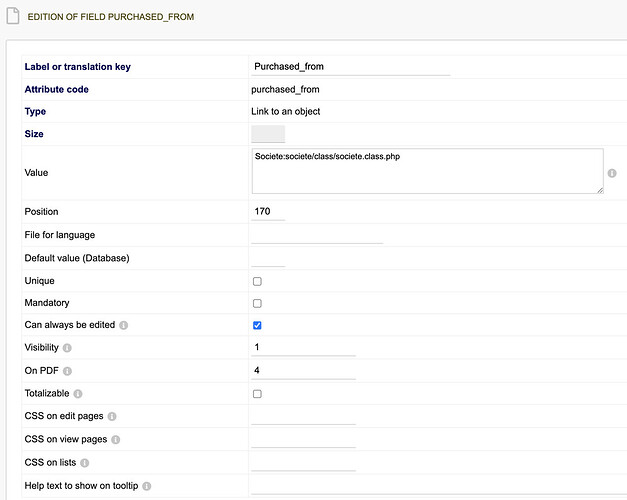Click the Value textarea resize handle
Screen dimensions: 627x500
click(x=598, y=188)
